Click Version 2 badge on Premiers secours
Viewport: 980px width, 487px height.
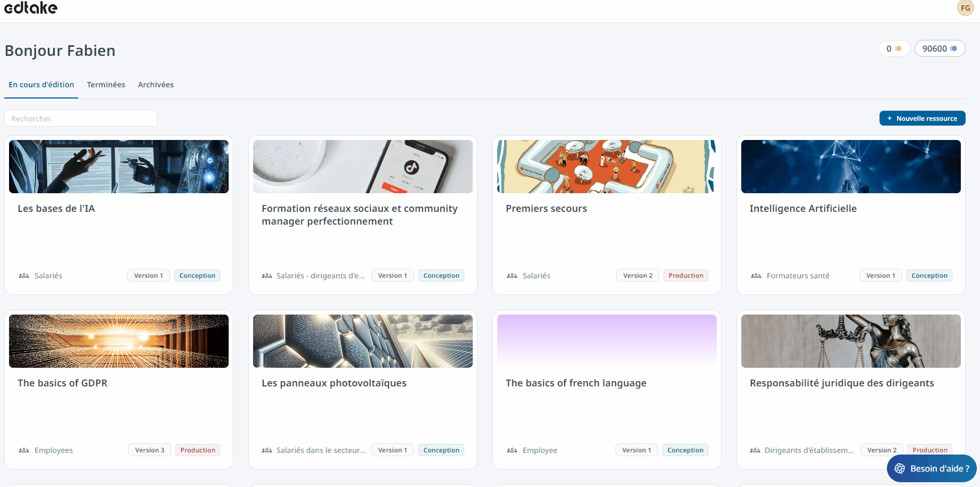pos(638,276)
